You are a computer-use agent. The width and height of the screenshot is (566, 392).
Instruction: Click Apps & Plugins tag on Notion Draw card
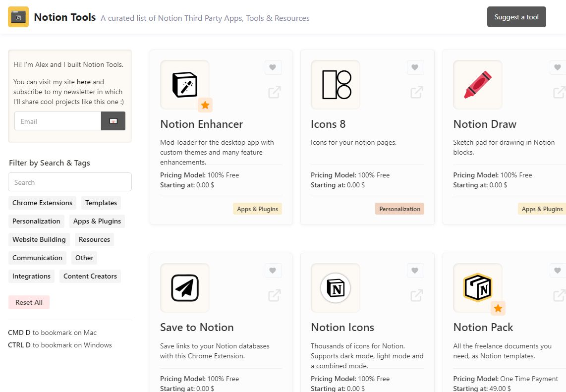click(x=542, y=209)
